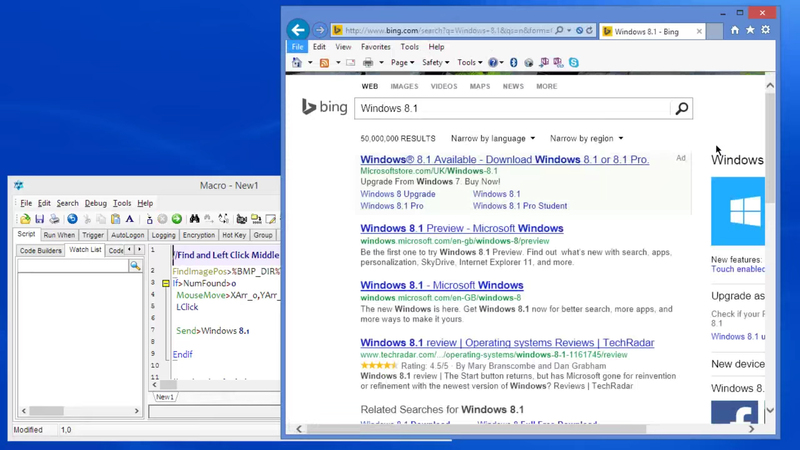Open the address bar autocomplete dropdown arrow
This screenshot has height=450, width=800.
click(x=569, y=31)
